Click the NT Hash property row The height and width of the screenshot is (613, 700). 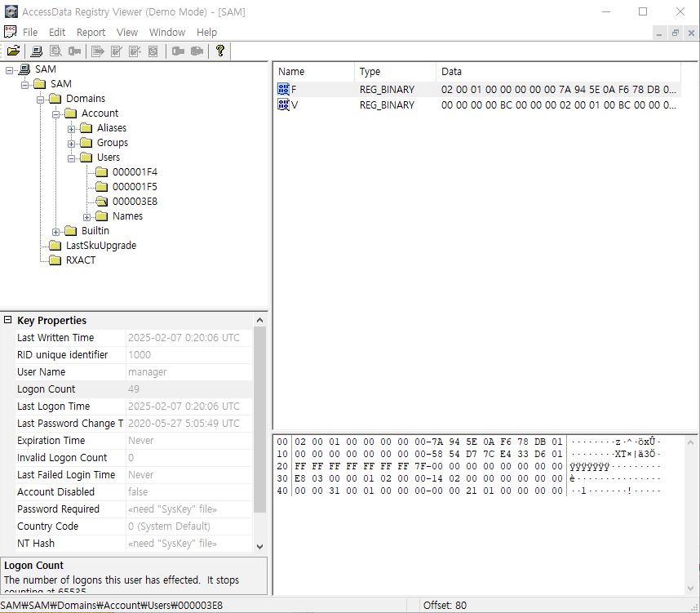pyautogui.click(x=134, y=544)
